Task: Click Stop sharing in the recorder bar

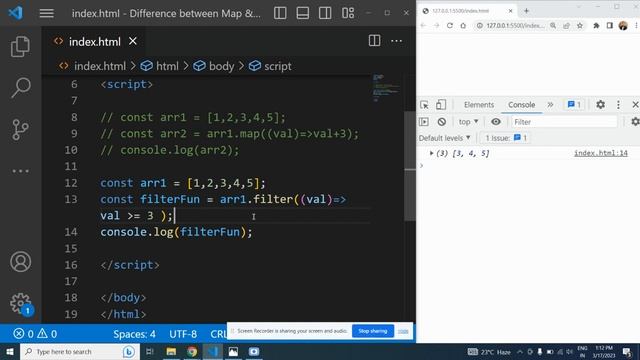Action: [373, 331]
